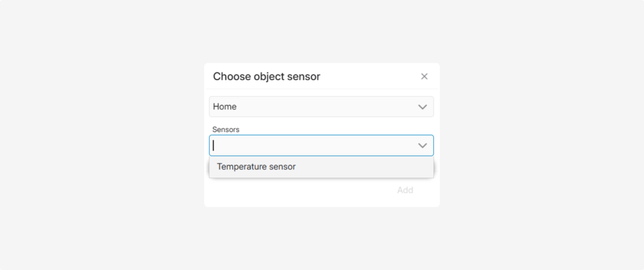This screenshot has height=270, width=644.
Task: Expand the Home dropdown chevron arrow
Action: [422, 107]
